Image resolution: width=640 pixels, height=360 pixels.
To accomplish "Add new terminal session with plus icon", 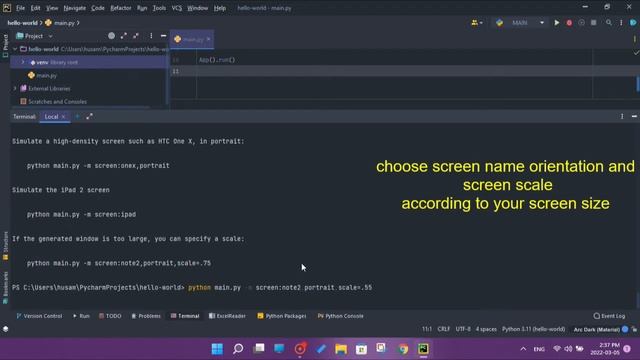I will [x=77, y=116].
